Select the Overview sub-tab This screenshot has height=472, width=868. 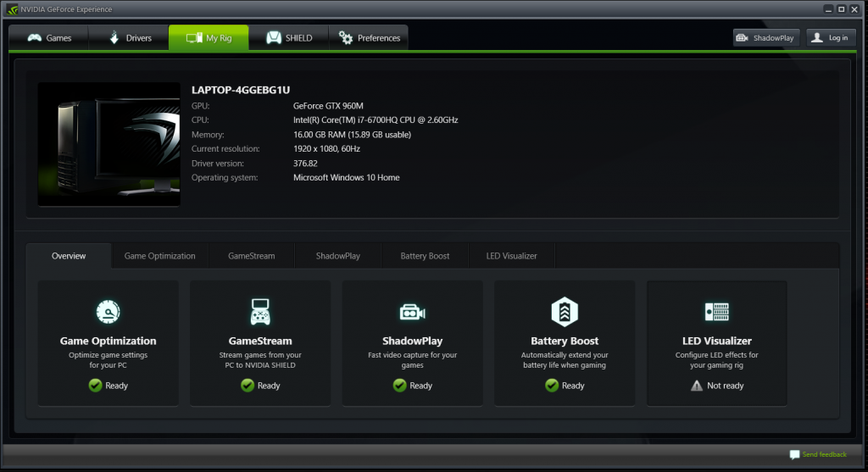click(69, 256)
